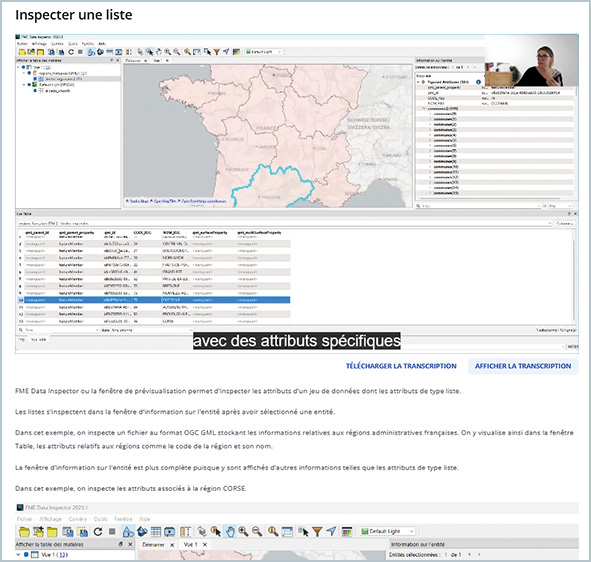Select 3D view icon in lower screenshot toolbar
Viewport: 591px width, 562px height.
tap(142, 532)
